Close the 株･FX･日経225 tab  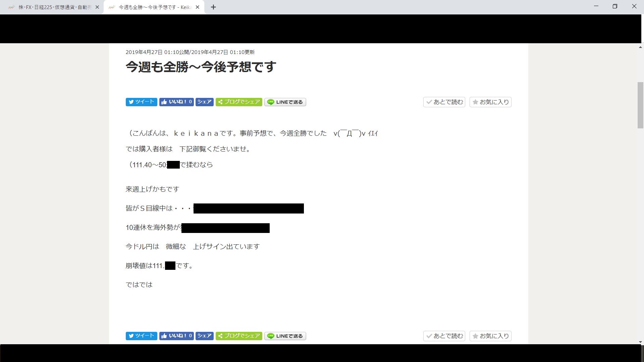97,7
